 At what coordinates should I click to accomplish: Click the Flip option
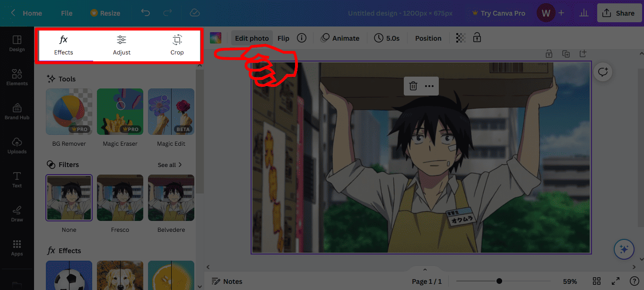coord(283,38)
